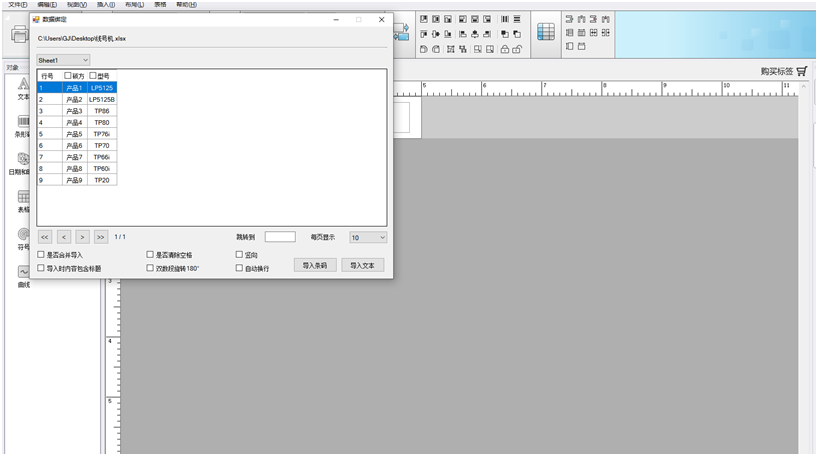
Task: Toggle the 是否清除空格 checkbox
Action: [150, 255]
